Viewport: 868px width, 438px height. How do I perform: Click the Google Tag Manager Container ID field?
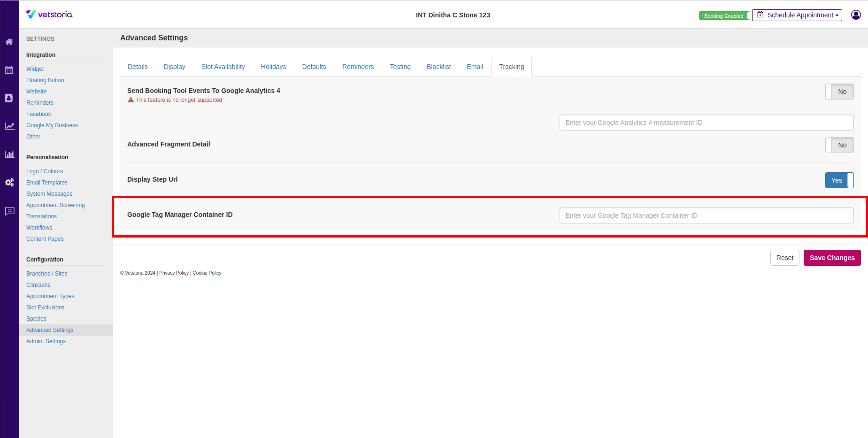point(706,215)
